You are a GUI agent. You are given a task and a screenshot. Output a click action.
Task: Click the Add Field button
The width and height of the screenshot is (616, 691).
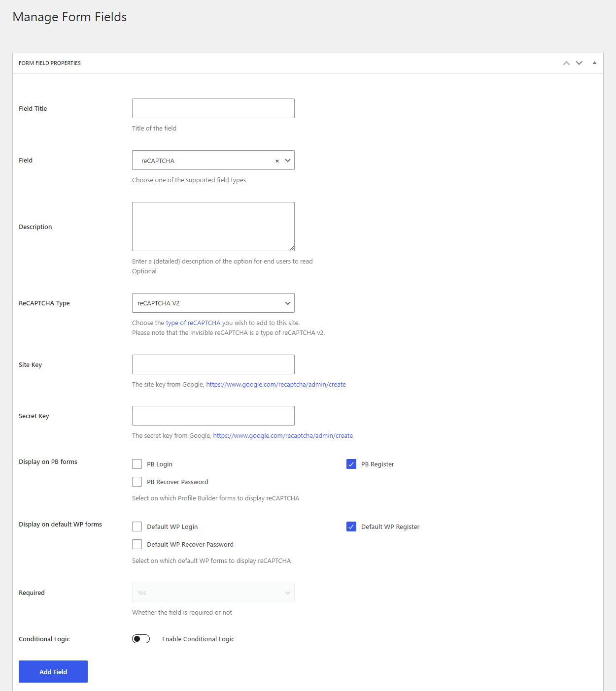tap(53, 672)
